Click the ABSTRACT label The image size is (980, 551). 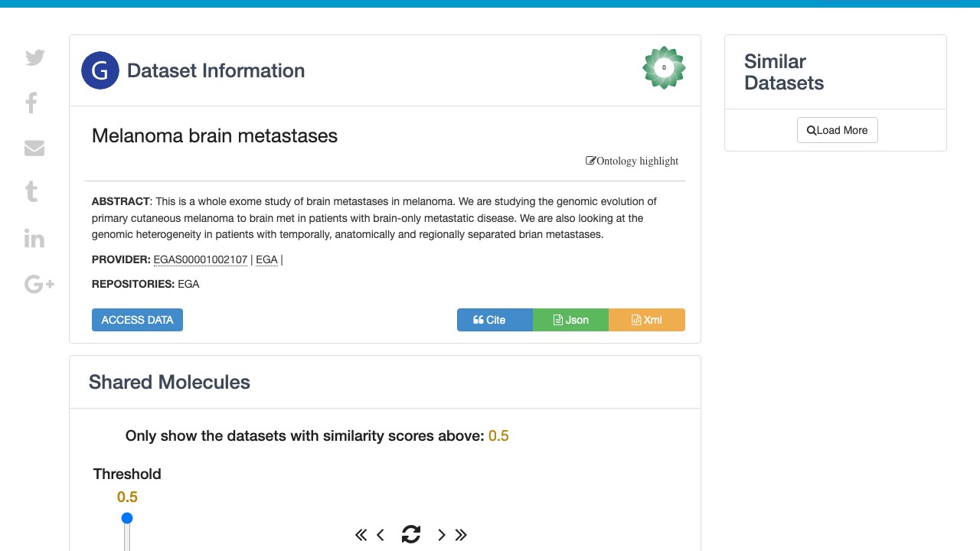(x=121, y=201)
